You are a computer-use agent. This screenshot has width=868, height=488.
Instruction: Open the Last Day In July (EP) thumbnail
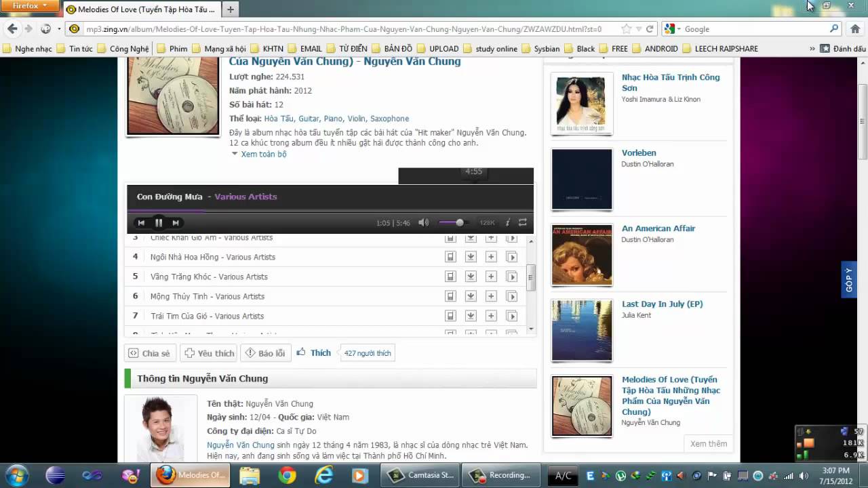pyautogui.click(x=582, y=331)
